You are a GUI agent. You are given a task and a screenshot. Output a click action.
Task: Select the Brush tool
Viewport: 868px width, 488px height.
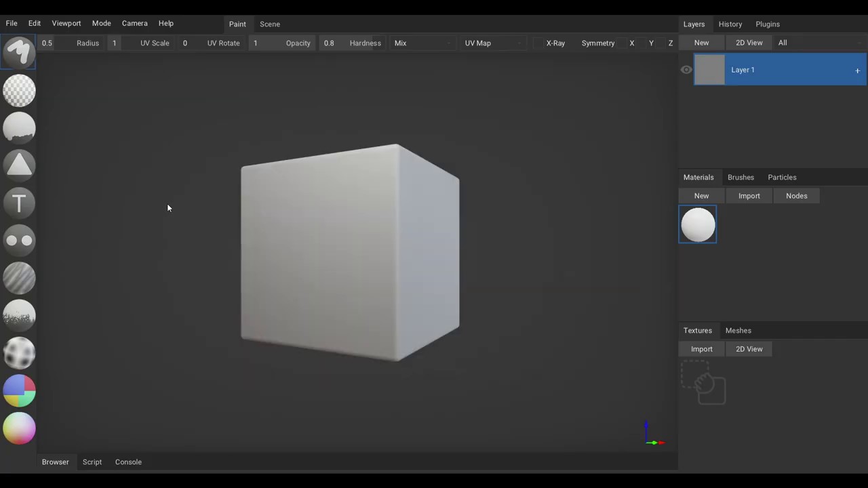pos(19,52)
